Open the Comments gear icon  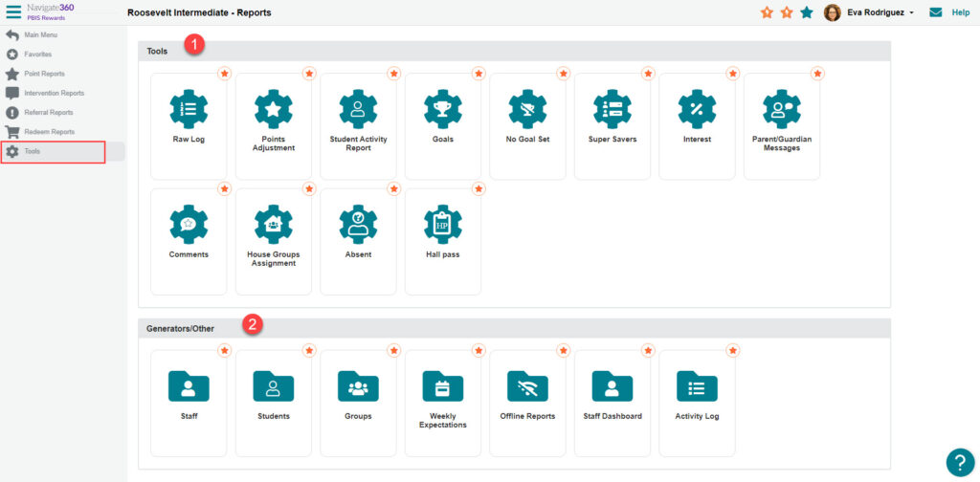(189, 224)
